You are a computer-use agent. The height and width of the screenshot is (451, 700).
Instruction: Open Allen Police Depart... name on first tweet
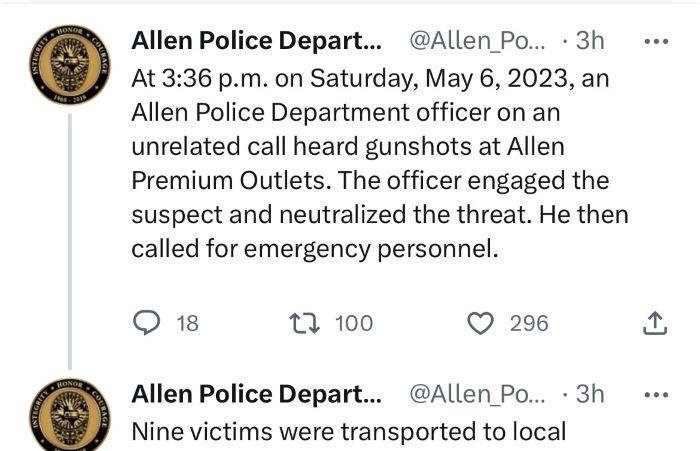(257, 41)
